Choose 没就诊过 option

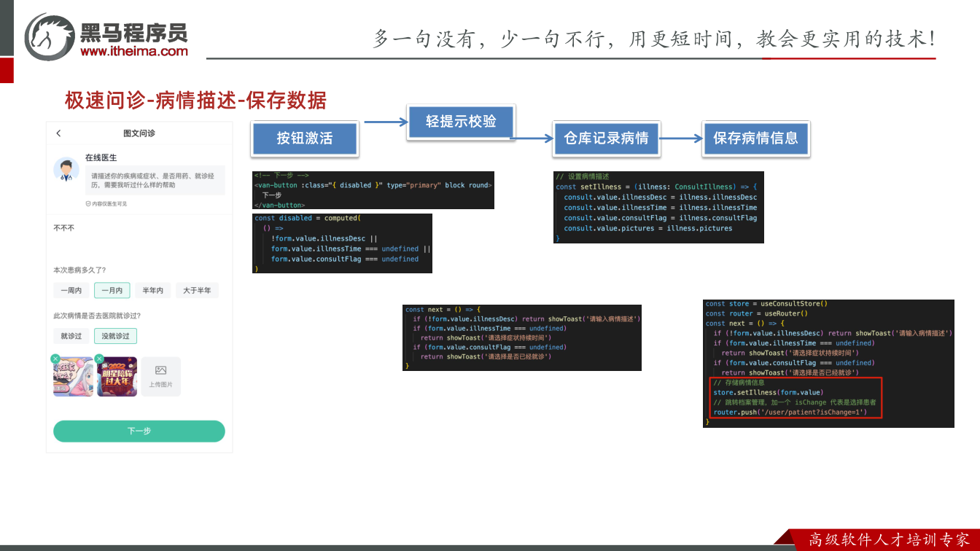tap(116, 336)
